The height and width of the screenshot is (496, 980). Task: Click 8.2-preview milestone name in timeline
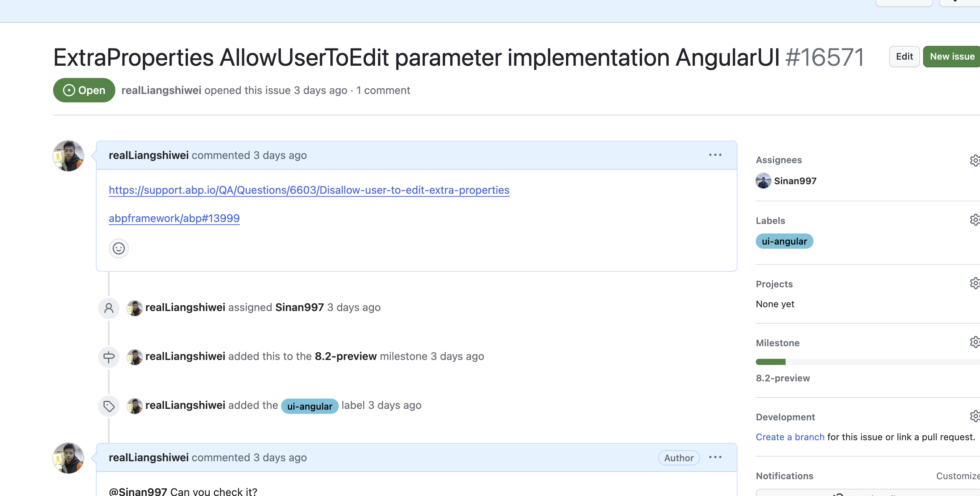(x=346, y=356)
